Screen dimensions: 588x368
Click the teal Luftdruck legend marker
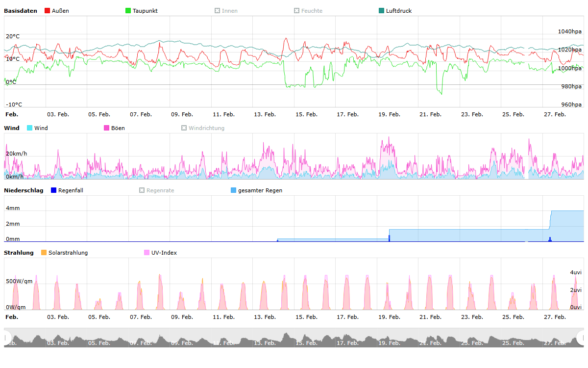pyautogui.click(x=382, y=11)
